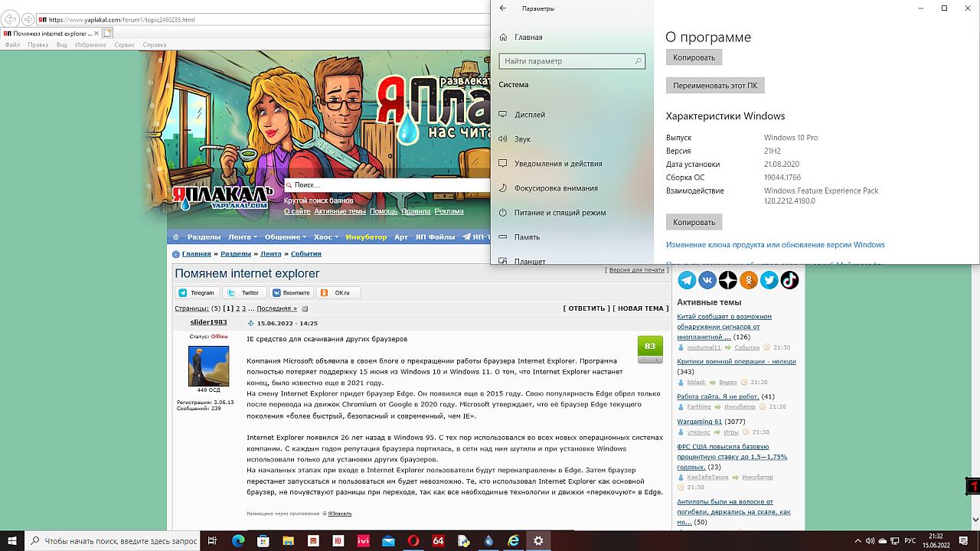Click ОТВЕТИТЬ to reply to topic
This screenshot has height=551, width=980.
(x=586, y=308)
